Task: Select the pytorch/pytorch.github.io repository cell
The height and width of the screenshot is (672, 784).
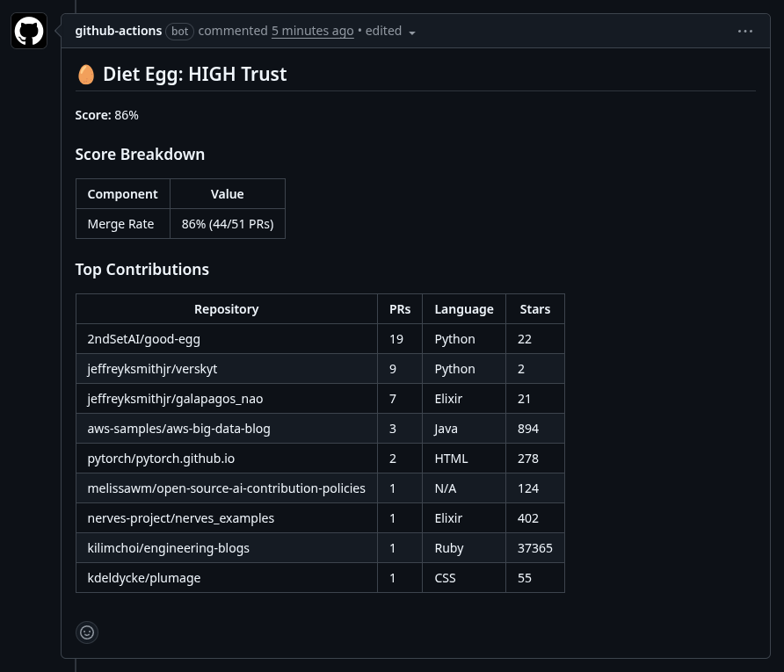Action: click(161, 459)
